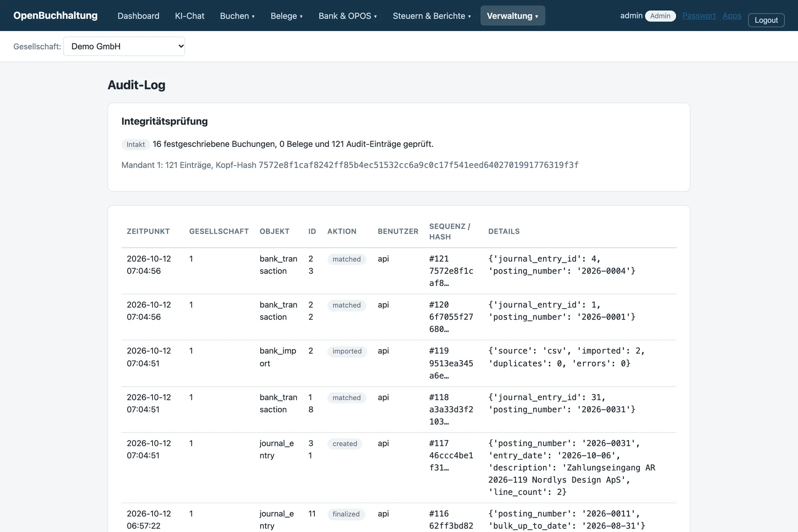
Task: Click matched badge in row #121
Action: pos(347,259)
